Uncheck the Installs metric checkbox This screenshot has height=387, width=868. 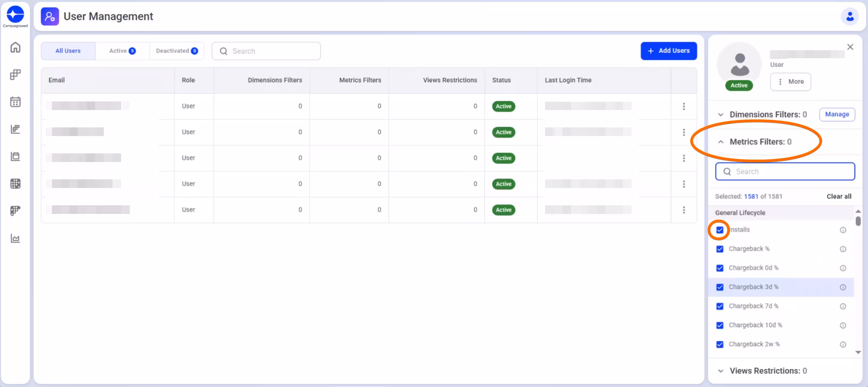pos(720,230)
